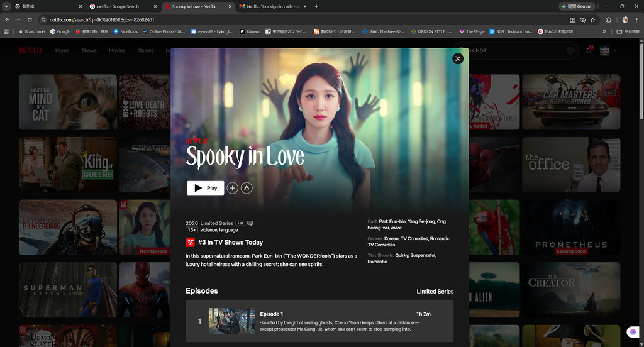Click the address bar URL

coord(102,19)
